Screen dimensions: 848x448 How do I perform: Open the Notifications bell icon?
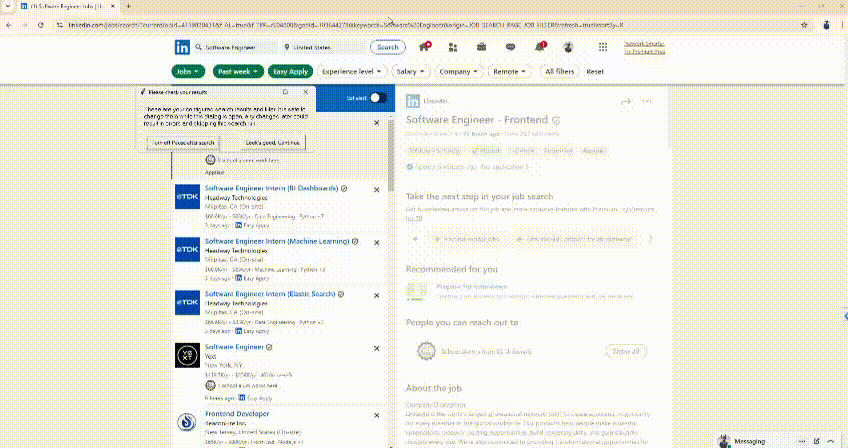click(x=540, y=47)
